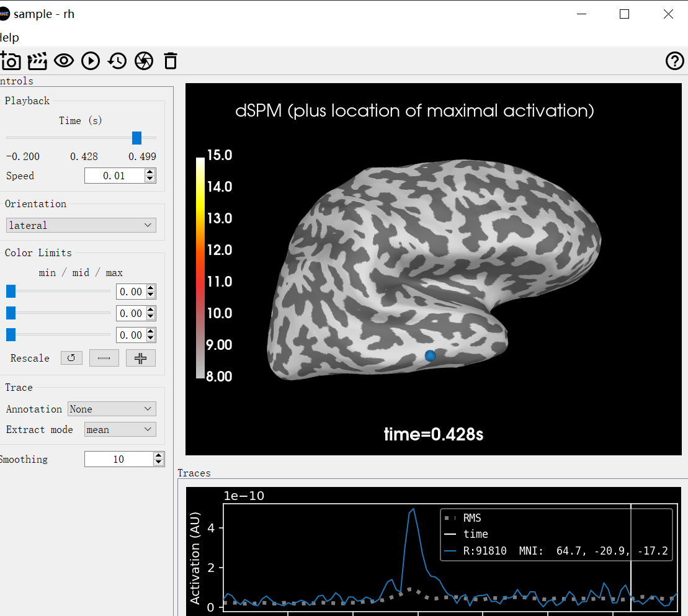Click the Rescale reset button
Screen dimensions: 688x616
pos(71,358)
